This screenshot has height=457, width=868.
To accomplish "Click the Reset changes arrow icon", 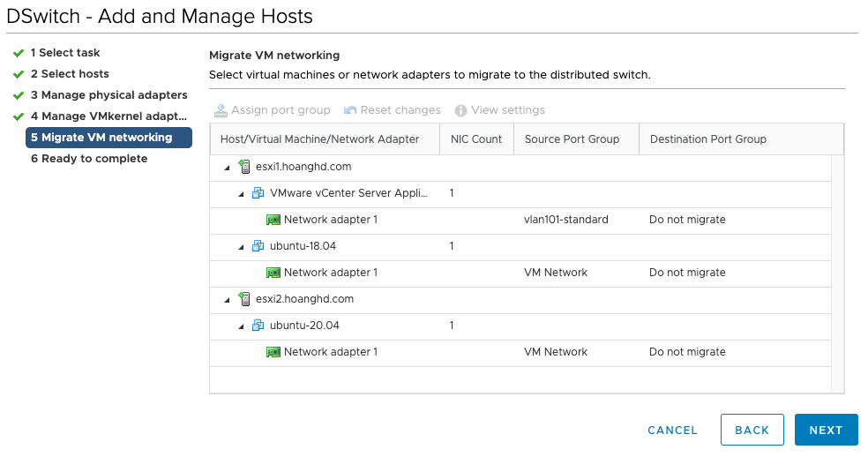I will 350,110.
